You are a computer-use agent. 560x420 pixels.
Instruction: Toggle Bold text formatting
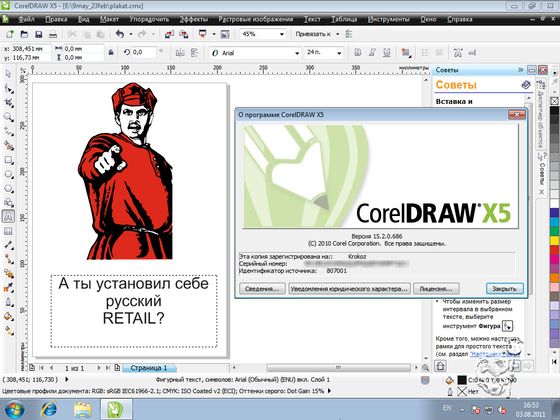click(x=358, y=52)
